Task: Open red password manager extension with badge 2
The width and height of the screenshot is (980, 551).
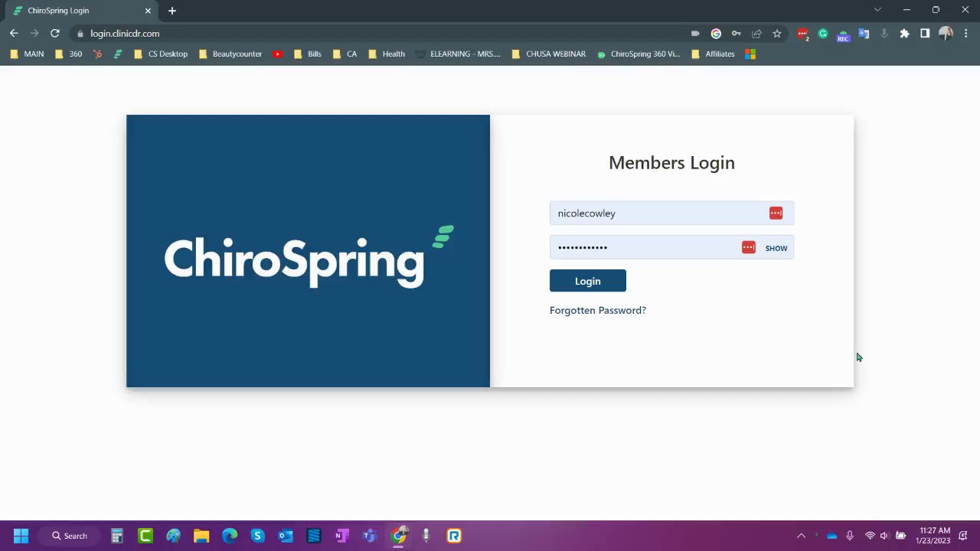Action: [802, 34]
